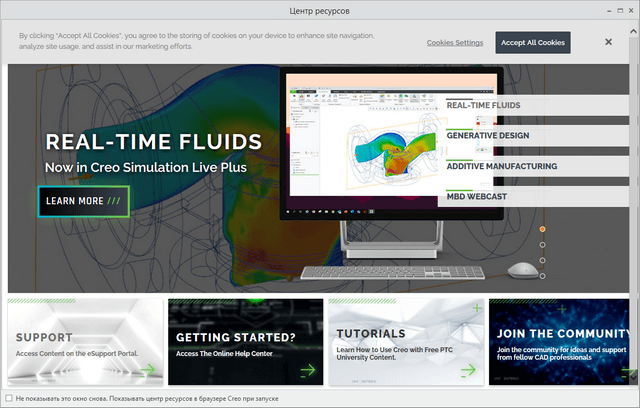640x408 pixels.
Task: Open the Cookies Settings link
Action: click(x=455, y=42)
